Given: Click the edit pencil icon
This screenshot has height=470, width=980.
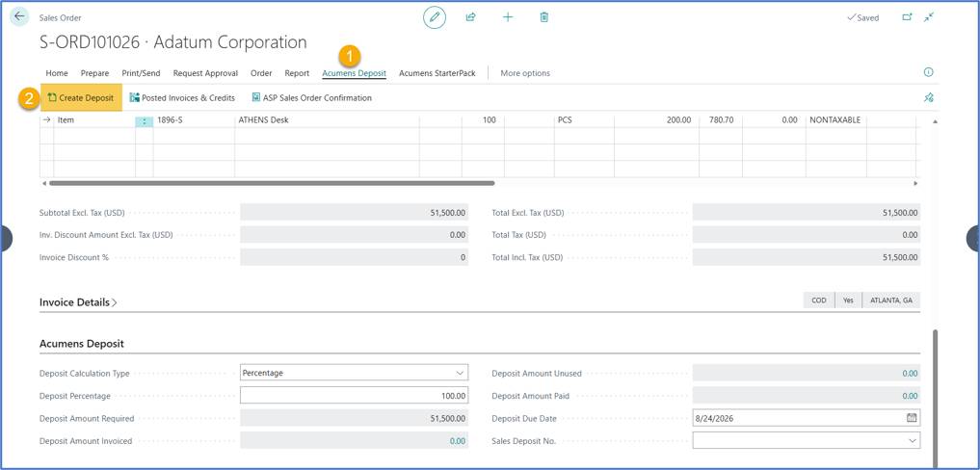Looking at the screenshot, I should [x=435, y=17].
